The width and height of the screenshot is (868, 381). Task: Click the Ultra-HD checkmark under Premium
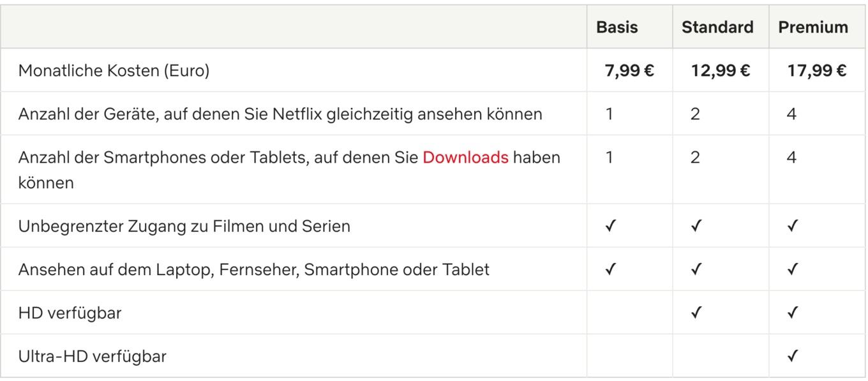(792, 355)
